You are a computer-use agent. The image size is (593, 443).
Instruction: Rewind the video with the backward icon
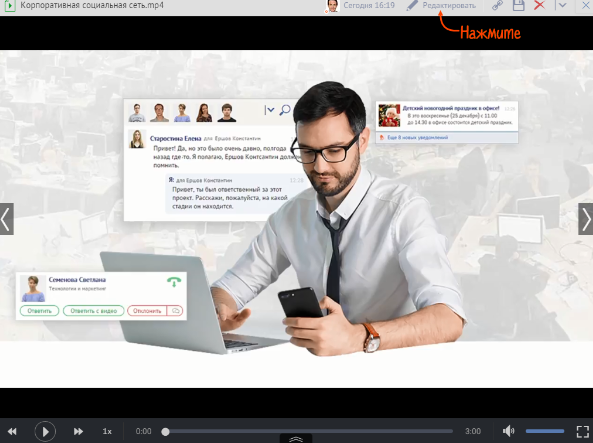(12, 431)
